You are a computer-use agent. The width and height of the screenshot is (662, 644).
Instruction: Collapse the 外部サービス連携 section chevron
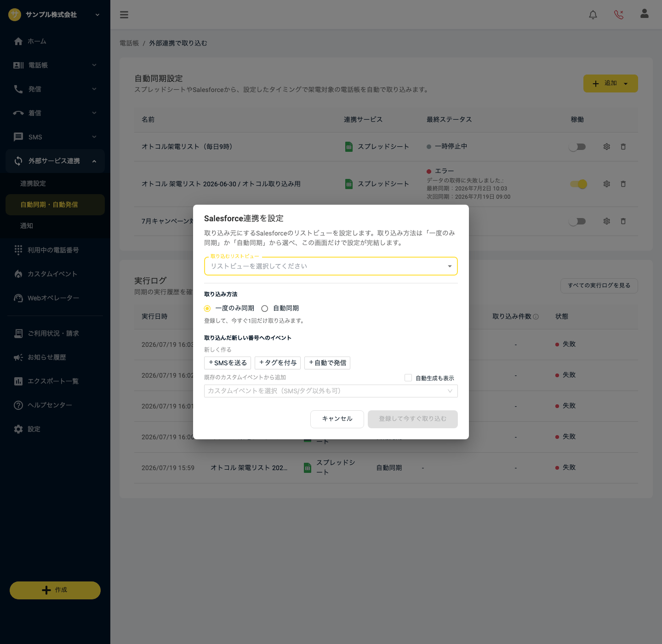pos(94,161)
